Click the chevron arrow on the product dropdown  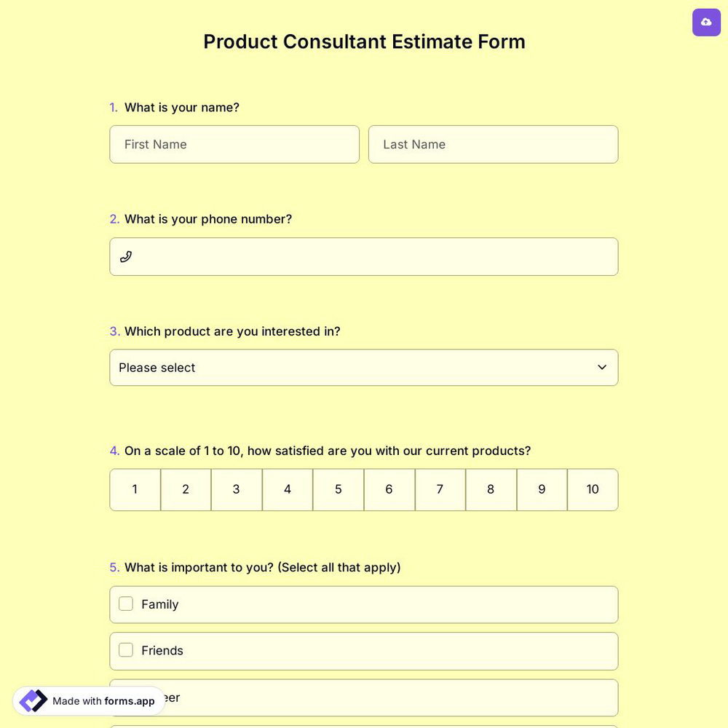pos(602,368)
